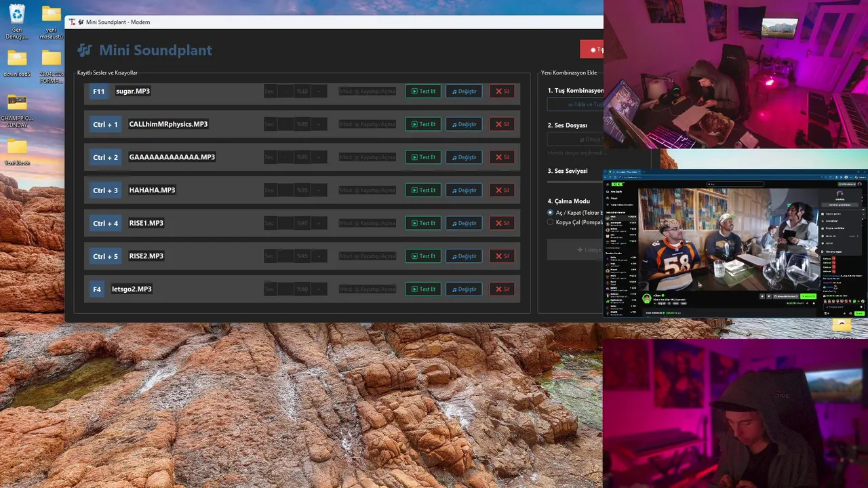
Task: Select the yeni masaüstü desktop folder
Action: pos(51,23)
